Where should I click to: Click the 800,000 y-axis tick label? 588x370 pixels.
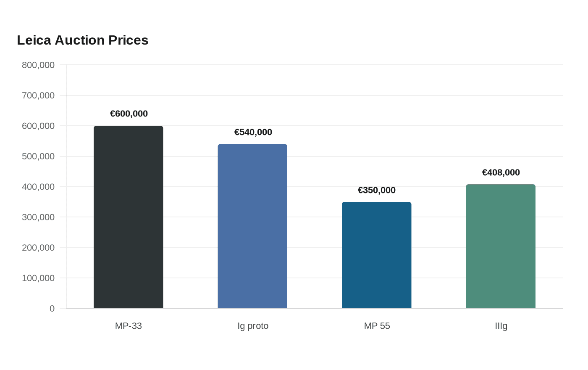click(x=38, y=65)
